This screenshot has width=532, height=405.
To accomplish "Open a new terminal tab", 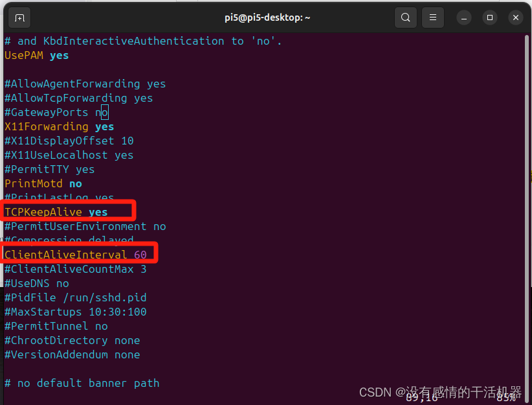I will (x=19, y=17).
